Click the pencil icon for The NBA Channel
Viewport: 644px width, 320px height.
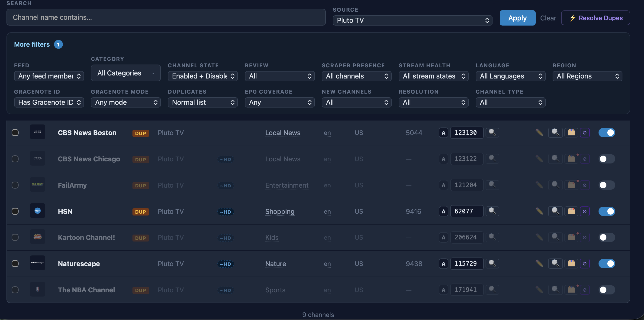pyautogui.click(x=539, y=290)
